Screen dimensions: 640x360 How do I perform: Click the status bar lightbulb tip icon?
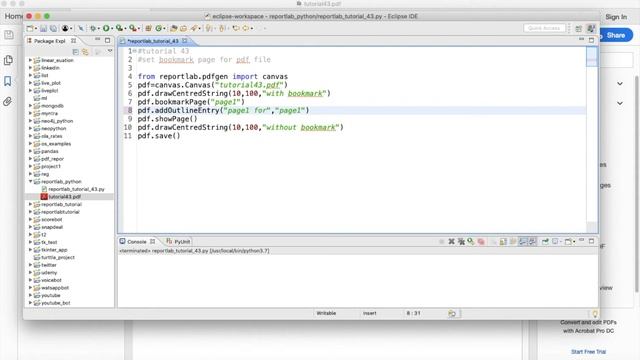(595, 313)
